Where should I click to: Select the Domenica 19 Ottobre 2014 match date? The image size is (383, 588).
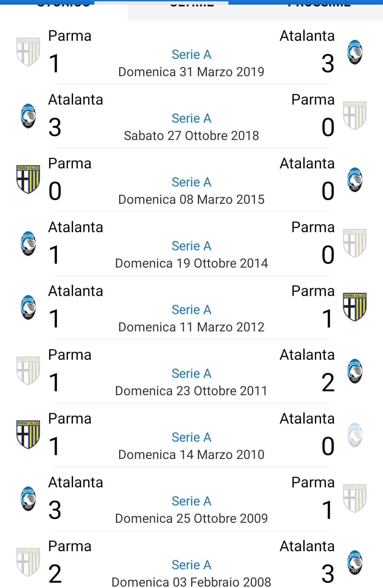click(x=191, y=263)
